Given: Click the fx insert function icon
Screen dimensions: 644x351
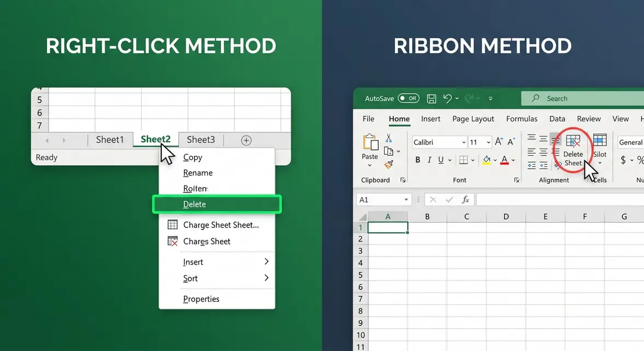Looking at the screenshot, I should tap(465, 200).
